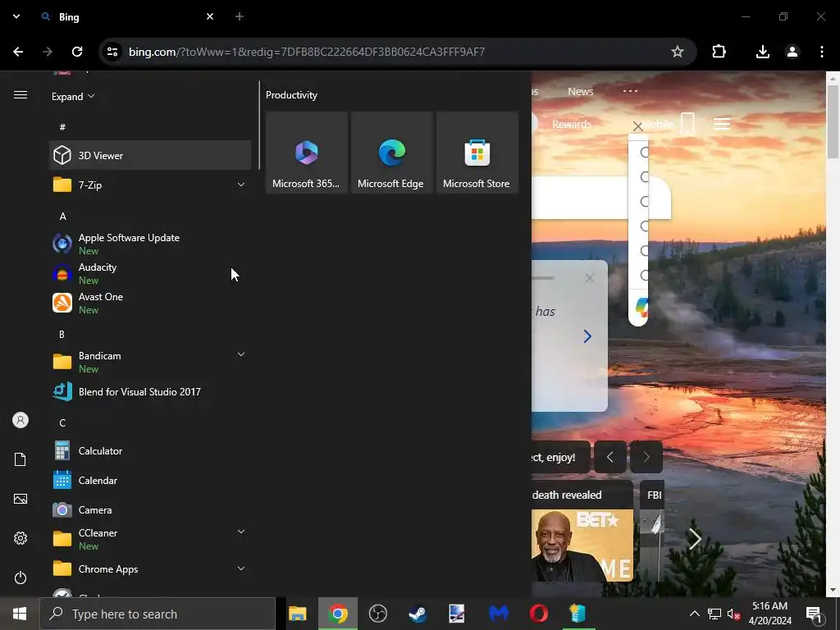Expand the Chrome Apps folder
Image resolution: width=840 pixels, height=630 pixels.
pos(150,568)
